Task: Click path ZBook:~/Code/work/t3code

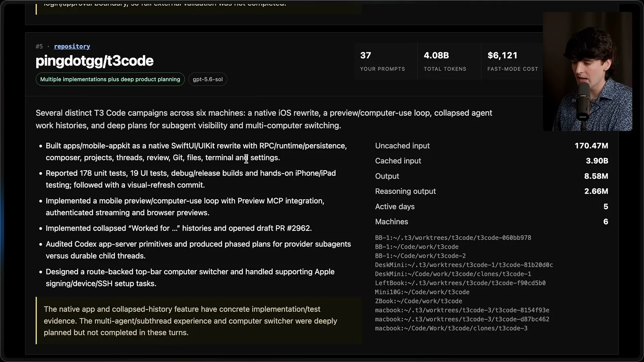Action: coord(419,301)
